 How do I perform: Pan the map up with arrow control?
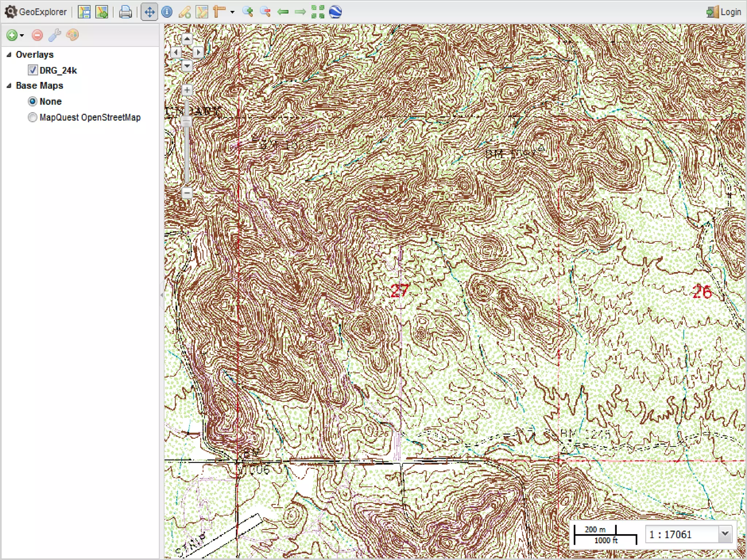[187, 39]
